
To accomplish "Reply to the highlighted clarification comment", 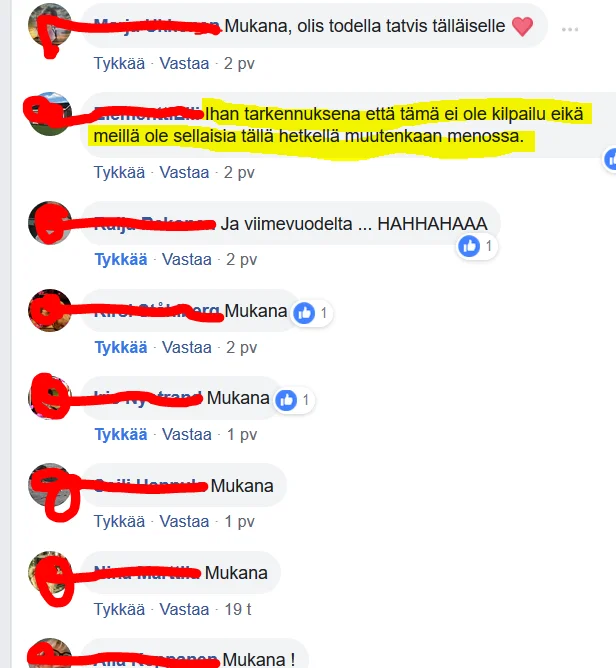I will click(184, 173).
